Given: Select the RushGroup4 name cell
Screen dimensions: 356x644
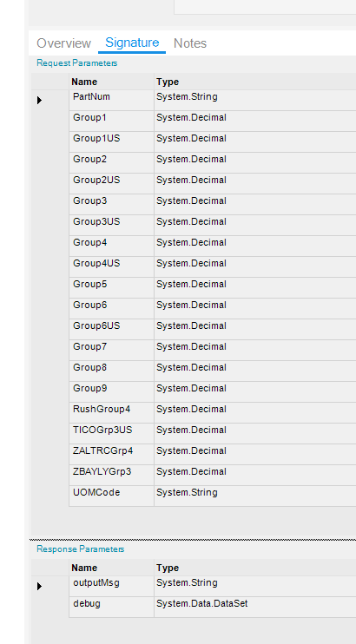Looking at the screenshot, I should pyautogui.click(x=111, y=412).
